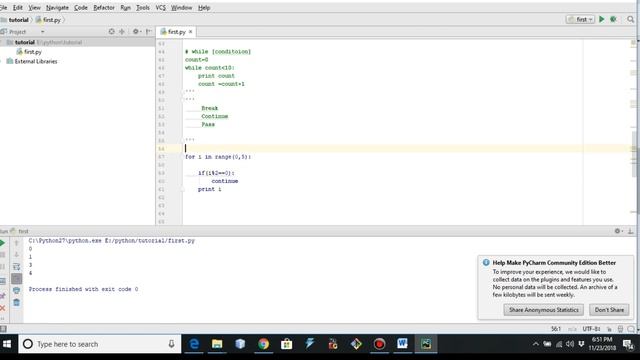Click the taskbar volume speaker icon
The image size is (640, 360).
tap(570, 344)
